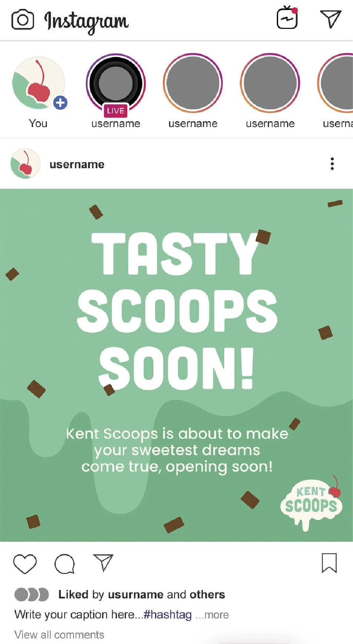Open the LIVE story ring

116,84
